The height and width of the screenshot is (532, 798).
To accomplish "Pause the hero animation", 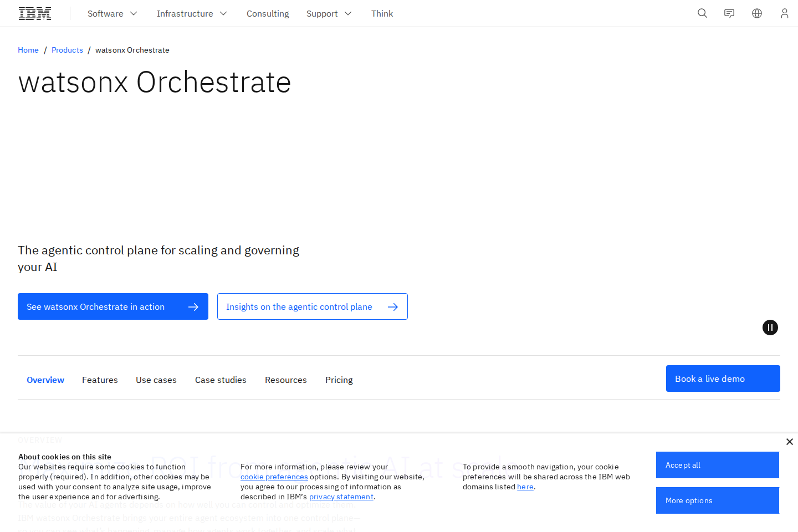I will tap(770, 328).
